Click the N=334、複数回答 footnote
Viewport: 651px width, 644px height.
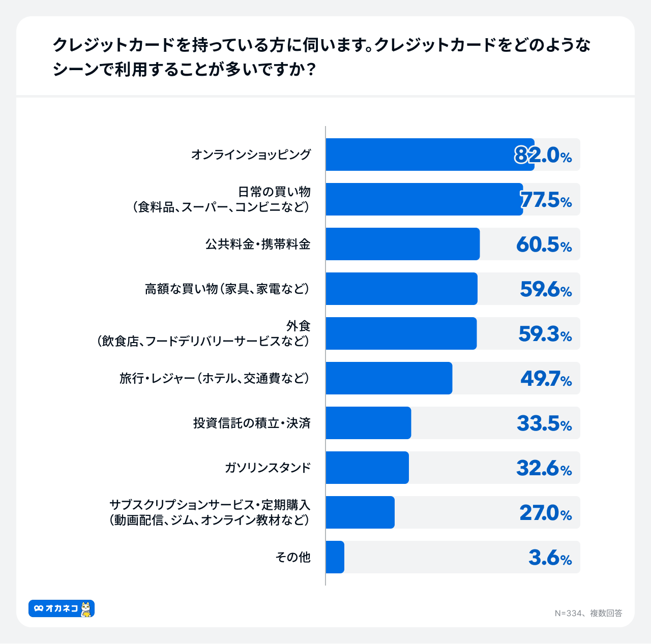pos(588,613)
